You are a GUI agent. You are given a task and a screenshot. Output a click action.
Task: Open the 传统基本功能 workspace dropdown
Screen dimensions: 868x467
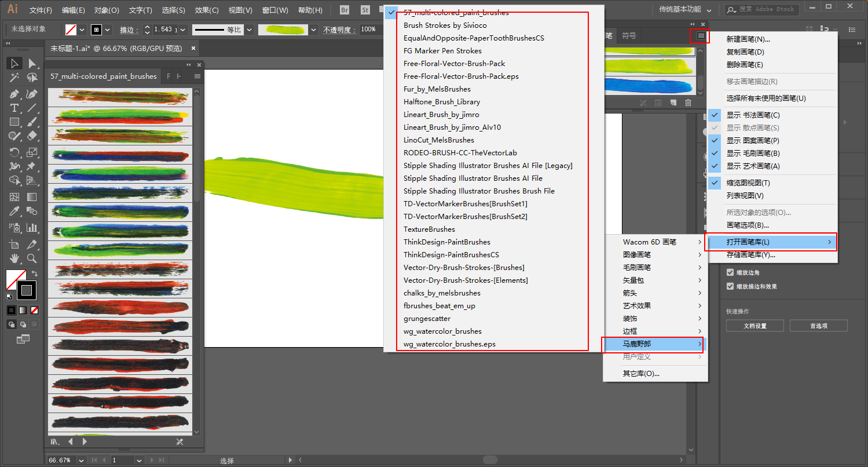(x=686, y=10)
